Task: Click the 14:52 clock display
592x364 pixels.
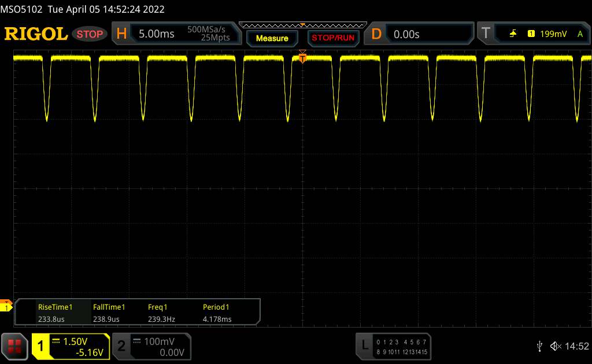Action: click(576, 346)
